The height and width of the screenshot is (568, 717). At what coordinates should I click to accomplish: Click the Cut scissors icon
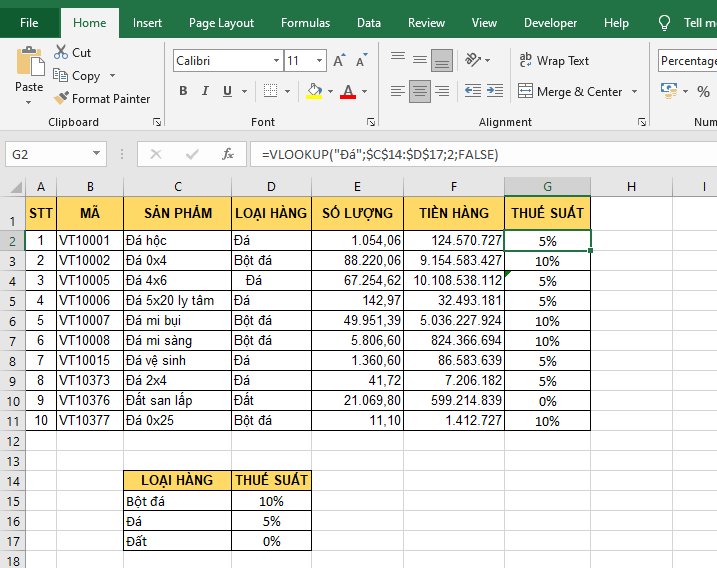point(61,52)
